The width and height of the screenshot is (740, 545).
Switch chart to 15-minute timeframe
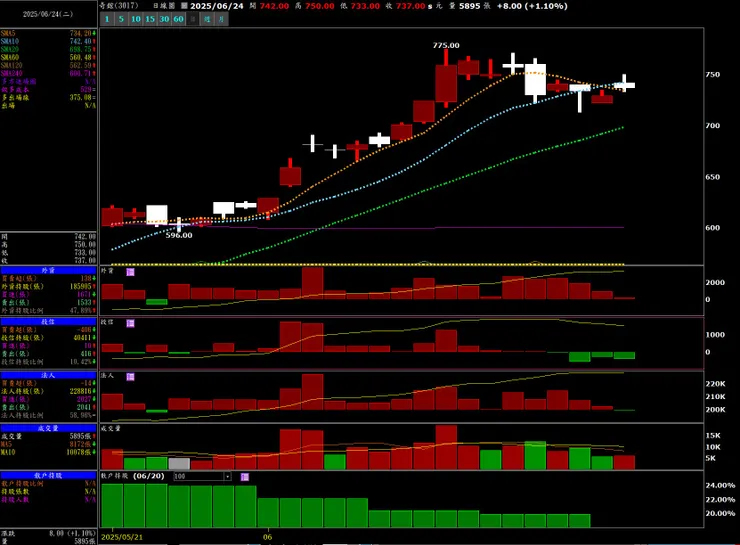click(150, 19)
